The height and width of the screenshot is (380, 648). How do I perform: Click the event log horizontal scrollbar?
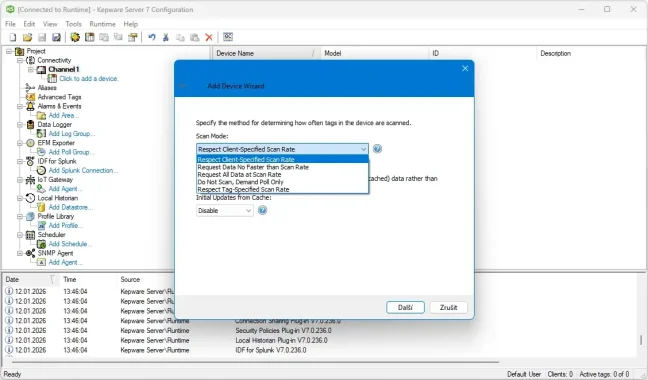[x=255, y=362]
